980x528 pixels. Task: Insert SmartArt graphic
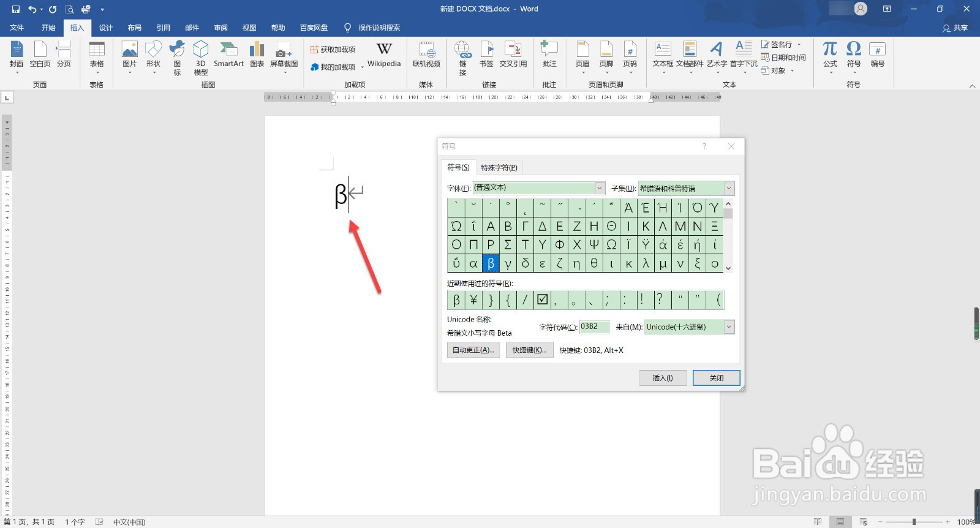(x=228, y=55)
